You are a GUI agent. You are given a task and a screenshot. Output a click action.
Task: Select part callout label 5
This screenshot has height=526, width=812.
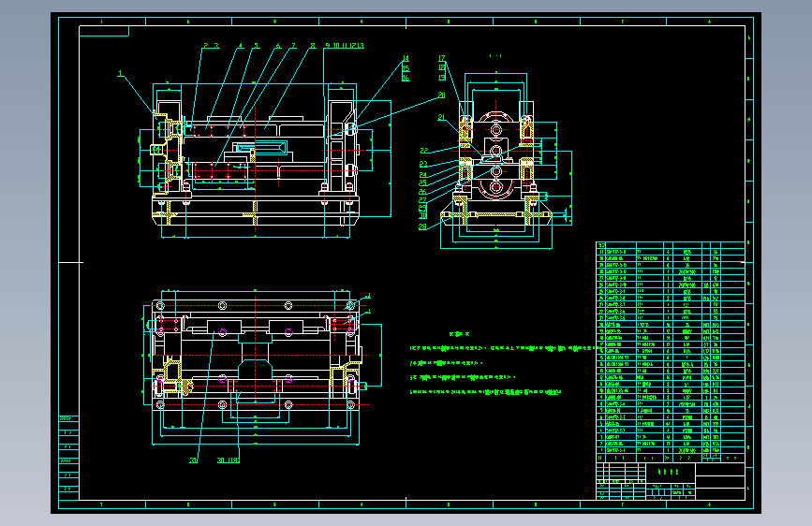pyautogui.click(x=256, y=46)
